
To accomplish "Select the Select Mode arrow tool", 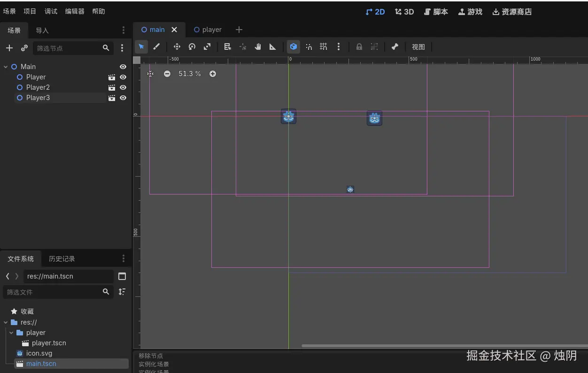I will pos(141,47).
